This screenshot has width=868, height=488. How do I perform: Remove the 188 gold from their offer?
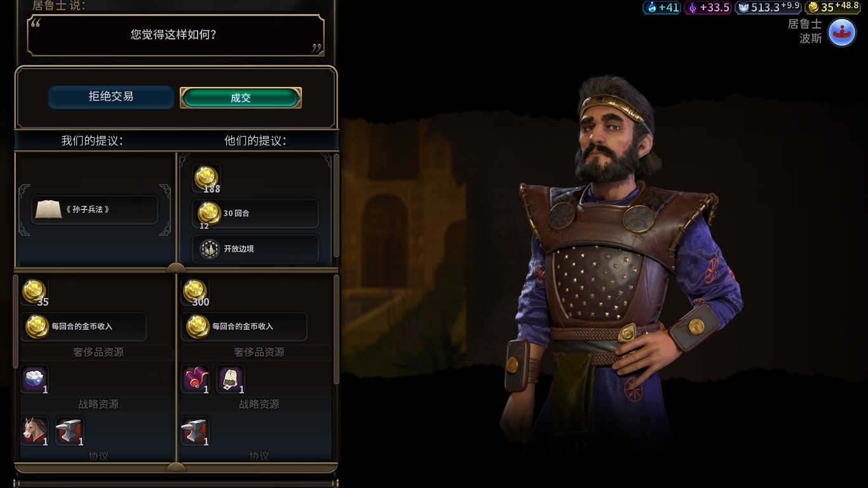click(207, 179)
